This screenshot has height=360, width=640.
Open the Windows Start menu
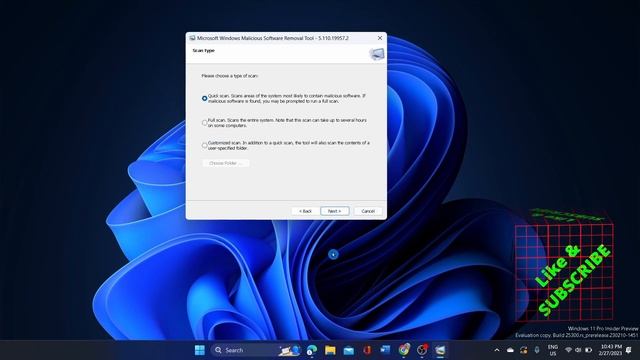200,350
